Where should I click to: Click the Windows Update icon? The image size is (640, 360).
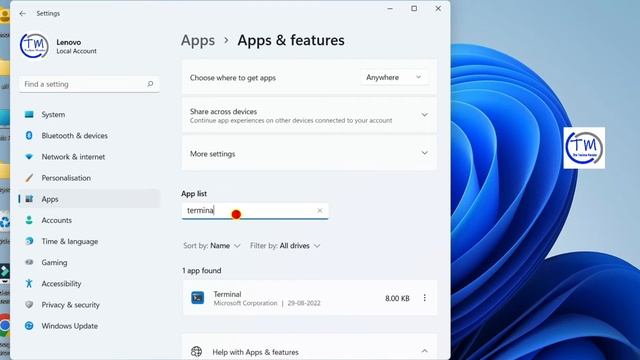pyautogui.click(x=29, y=326)
